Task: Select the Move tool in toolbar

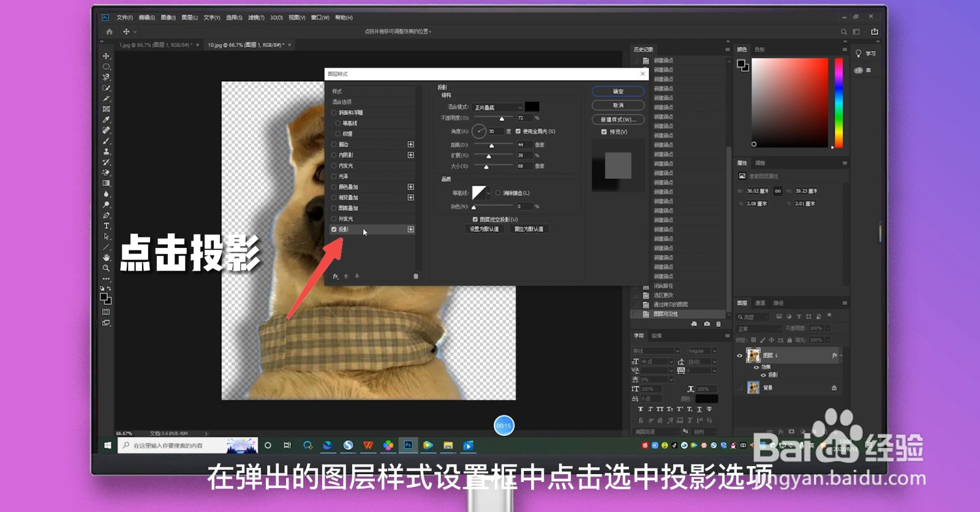Action: coord(106,56)
